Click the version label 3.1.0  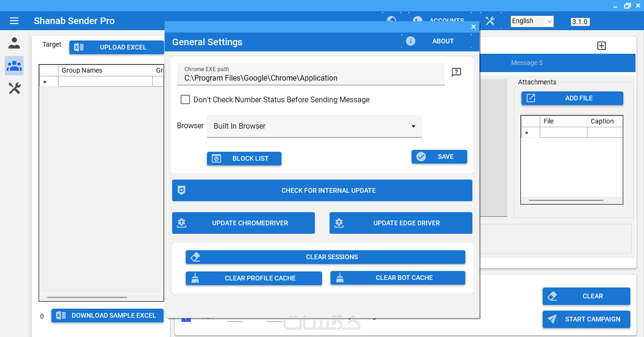(x=580, y=22)
